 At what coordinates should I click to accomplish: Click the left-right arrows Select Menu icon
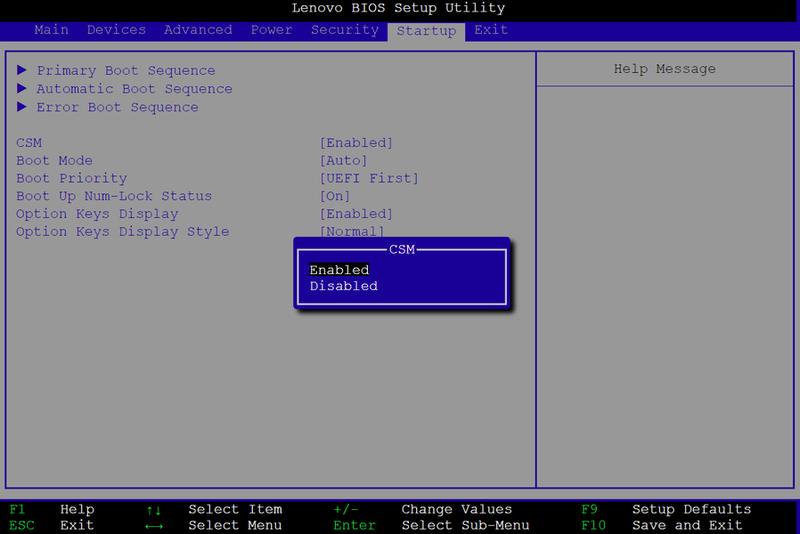(154, 525)
